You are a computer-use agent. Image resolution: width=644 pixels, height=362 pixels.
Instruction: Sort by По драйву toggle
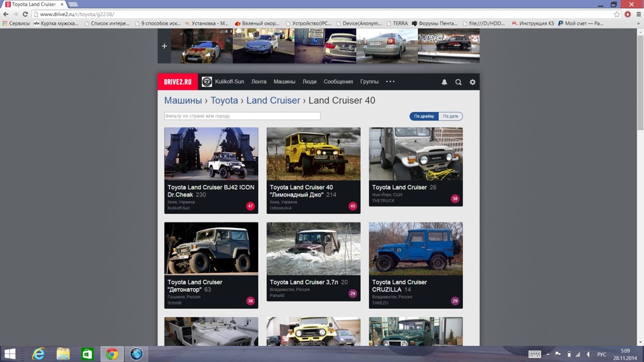click(x=424, y=116)
